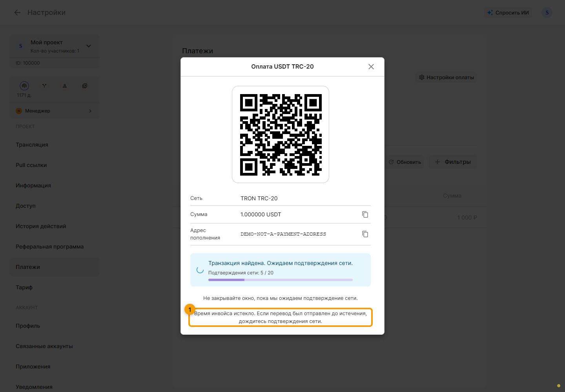Click the 1.000000 USDT value

coord(261,214)
